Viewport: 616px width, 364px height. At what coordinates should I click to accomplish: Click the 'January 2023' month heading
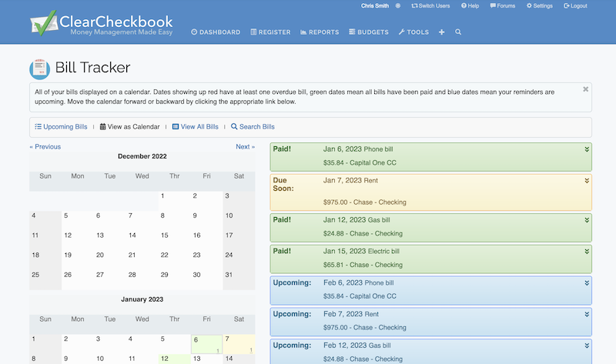click(142, 299)
